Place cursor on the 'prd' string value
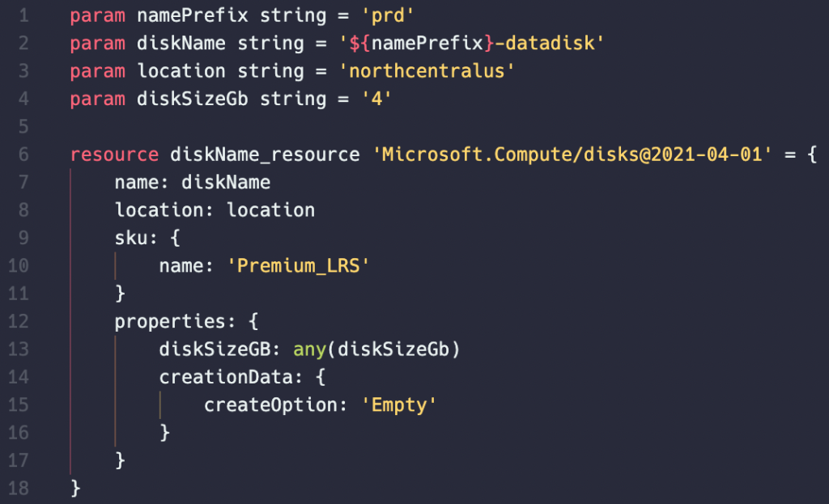The height and width of the screenshot is (504, 829). pos(388,15)
